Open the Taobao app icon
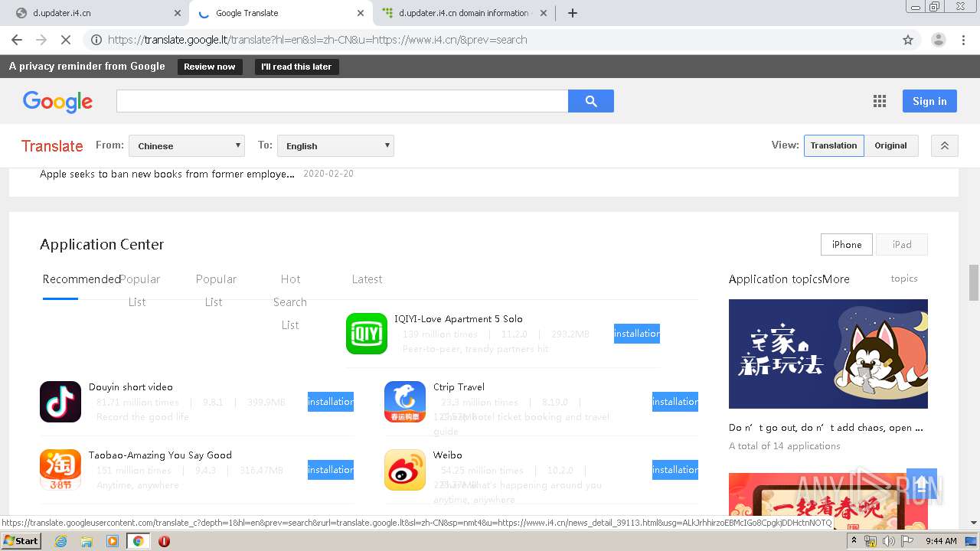Screen dimensions: 980x551 click(60, 470)
